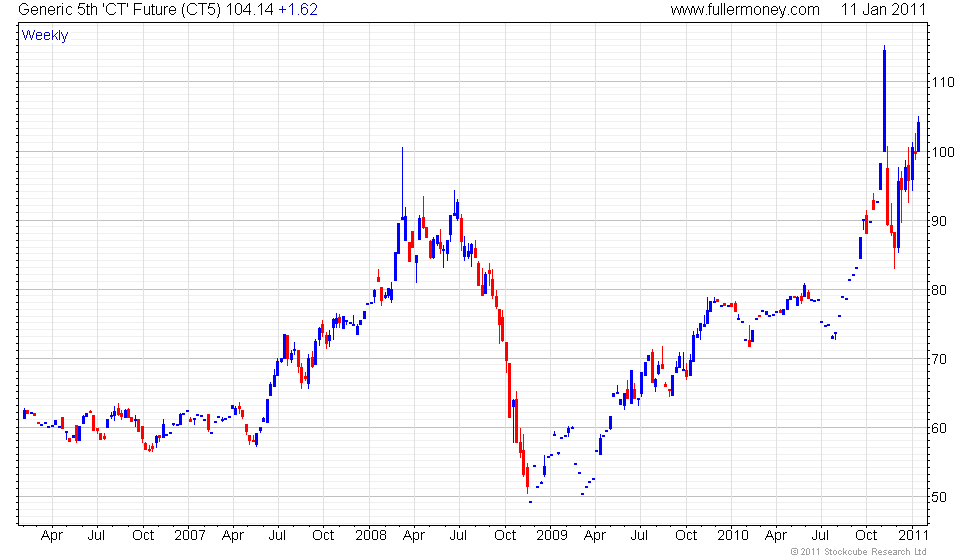Click the Weekly interval label

44,36
